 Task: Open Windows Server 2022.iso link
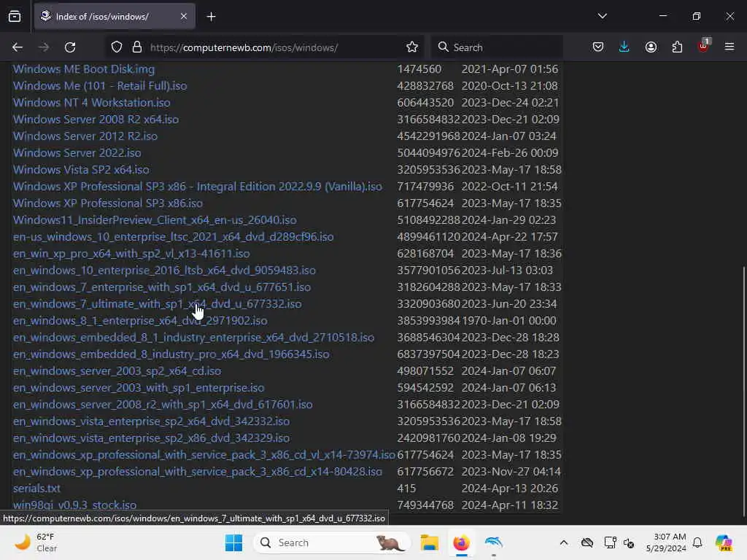(x=77, y=153)
